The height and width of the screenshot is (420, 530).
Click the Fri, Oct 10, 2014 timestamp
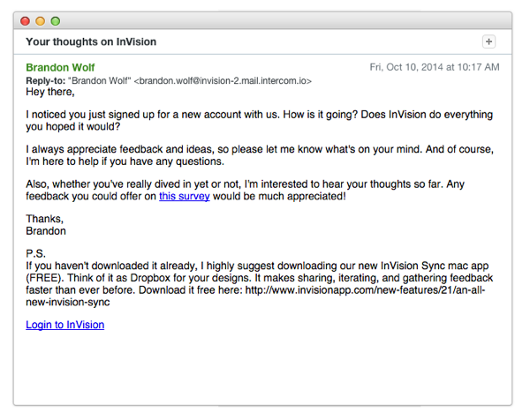[435, 67]
